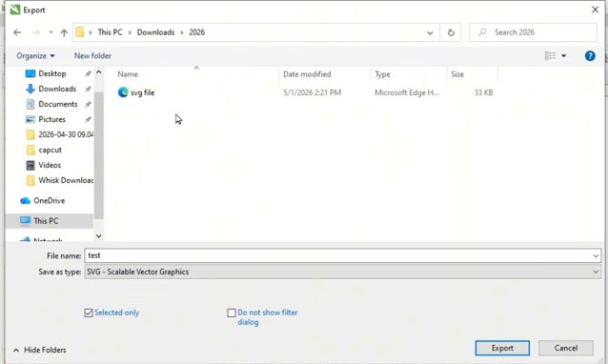This screenshot has height=364, width=608.
Task: Open Documents in the sidebar
Action: pos(58,104)
